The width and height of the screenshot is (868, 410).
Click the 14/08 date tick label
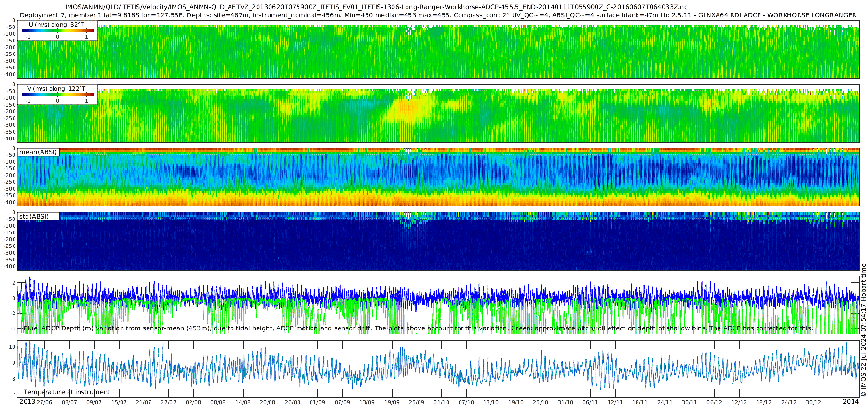[x=243, y=402]
